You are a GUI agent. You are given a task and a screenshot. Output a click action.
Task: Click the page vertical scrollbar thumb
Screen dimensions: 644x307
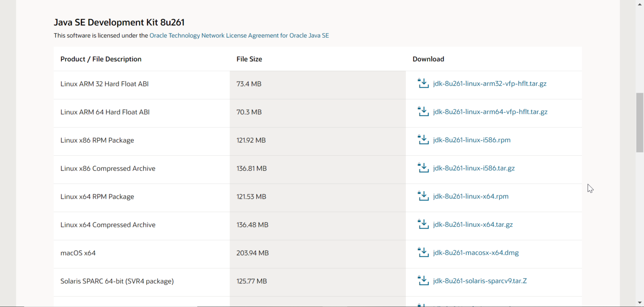coord(640,122)
